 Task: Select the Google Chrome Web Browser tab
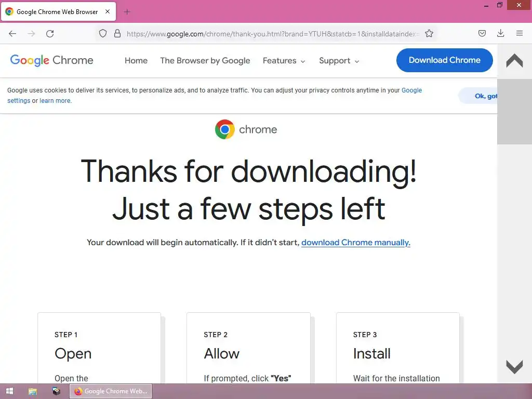(x=59, y=11)
